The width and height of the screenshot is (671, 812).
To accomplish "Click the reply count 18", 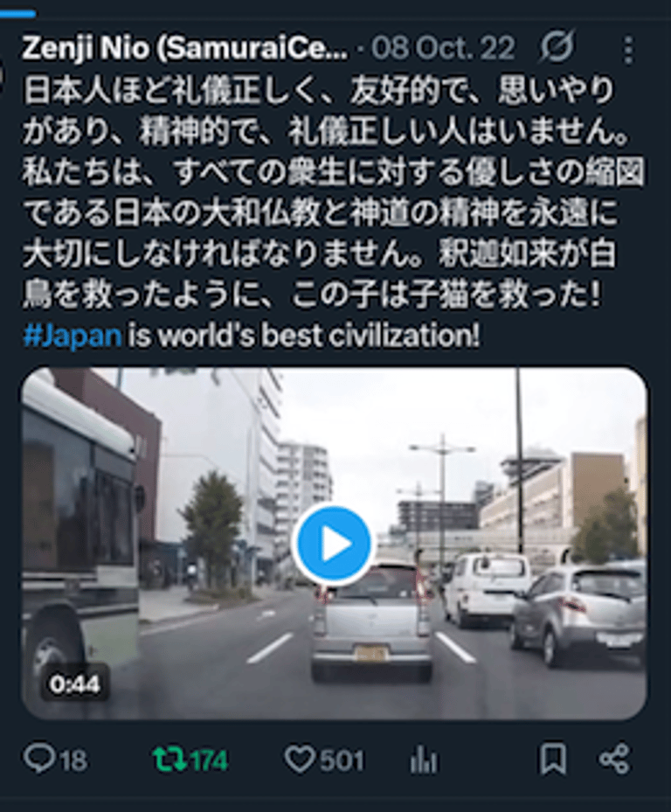I will click(x=73, y=760).
